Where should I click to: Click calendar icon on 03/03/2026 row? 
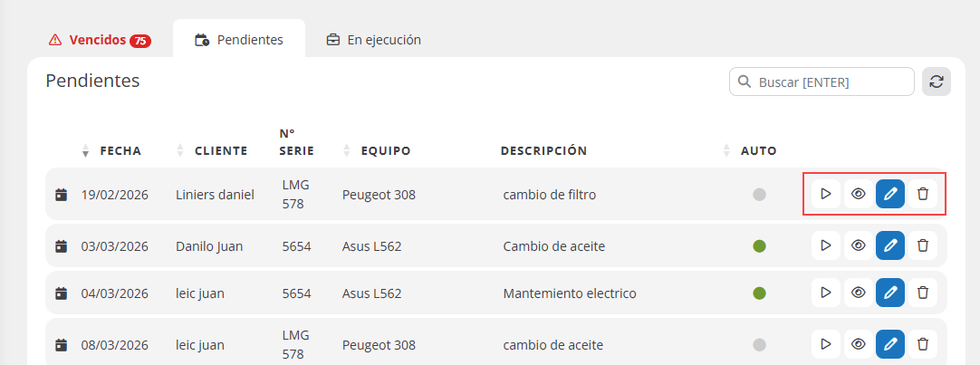coord(61,246)
